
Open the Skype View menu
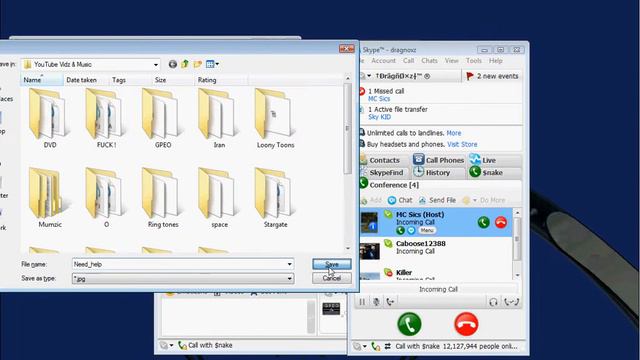(x=451, y=60)
